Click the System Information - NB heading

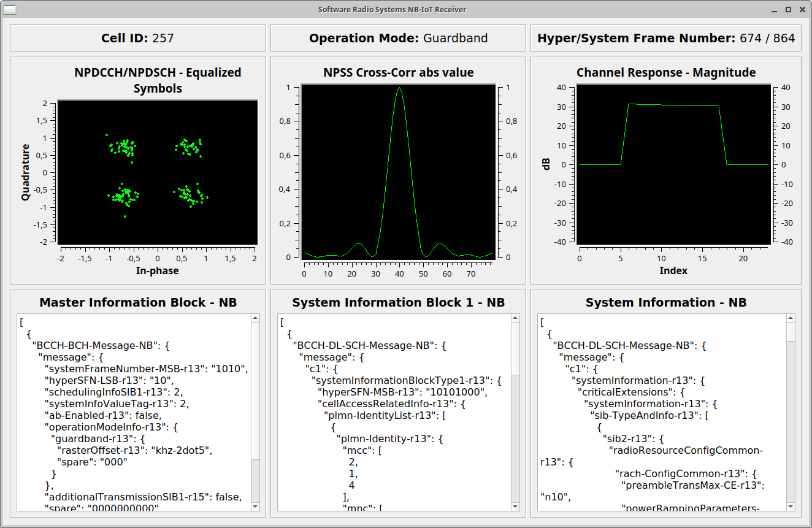[x=666, y=302]
